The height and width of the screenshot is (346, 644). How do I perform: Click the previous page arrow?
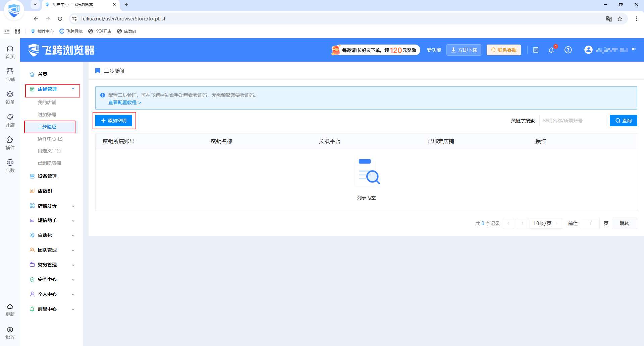coord(508,223)
